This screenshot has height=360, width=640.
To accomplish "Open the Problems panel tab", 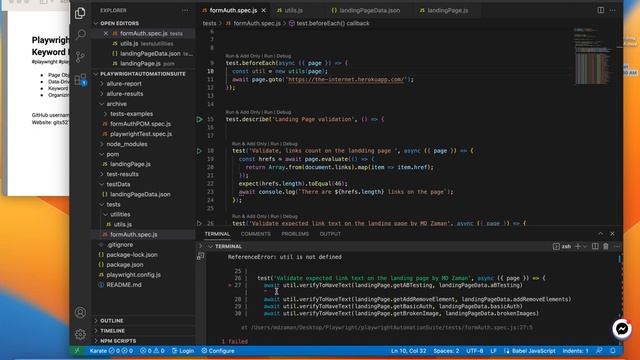I will pos(295,234).
